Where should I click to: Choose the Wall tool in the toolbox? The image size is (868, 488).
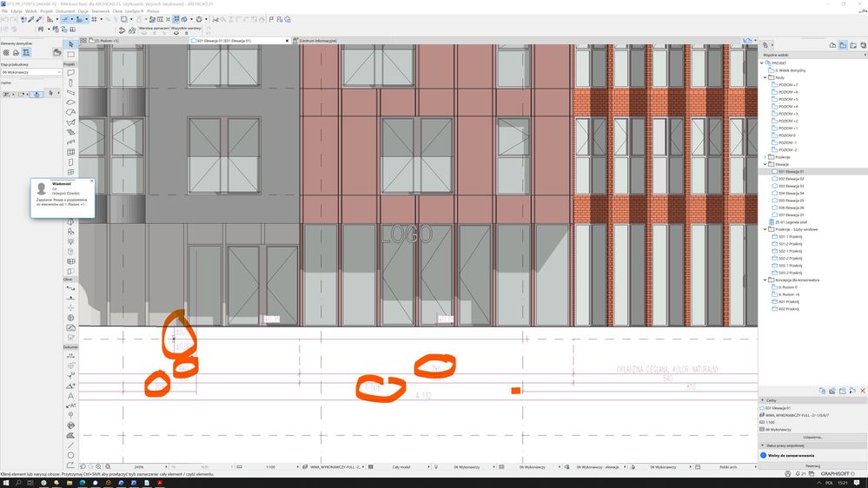pyautogui.click(x=70, y=72)
